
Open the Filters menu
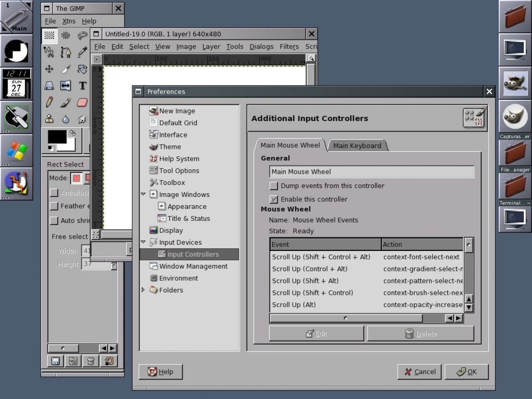(289, 47)
